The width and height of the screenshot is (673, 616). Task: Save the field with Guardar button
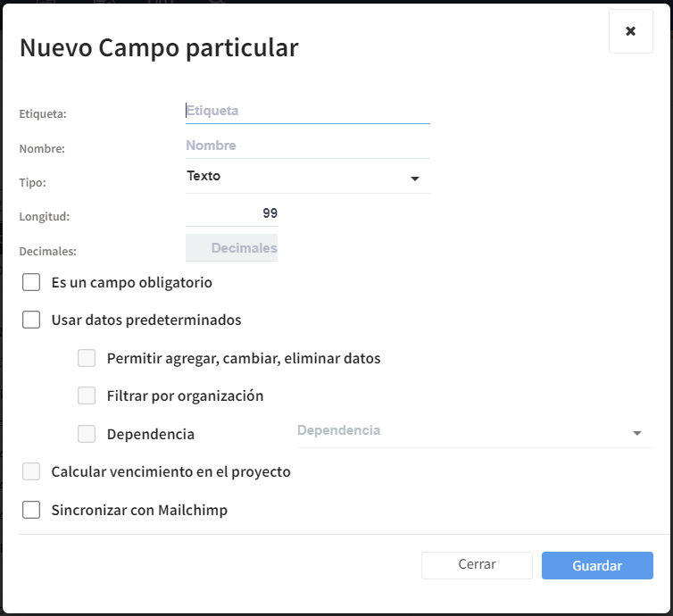tap(597, 566)
